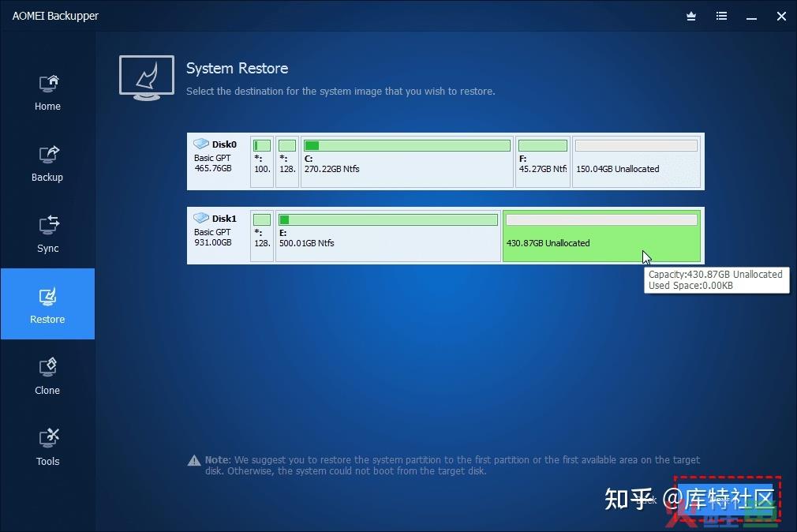
Task: Select the Disk0 header block
Action: (219, 161)
